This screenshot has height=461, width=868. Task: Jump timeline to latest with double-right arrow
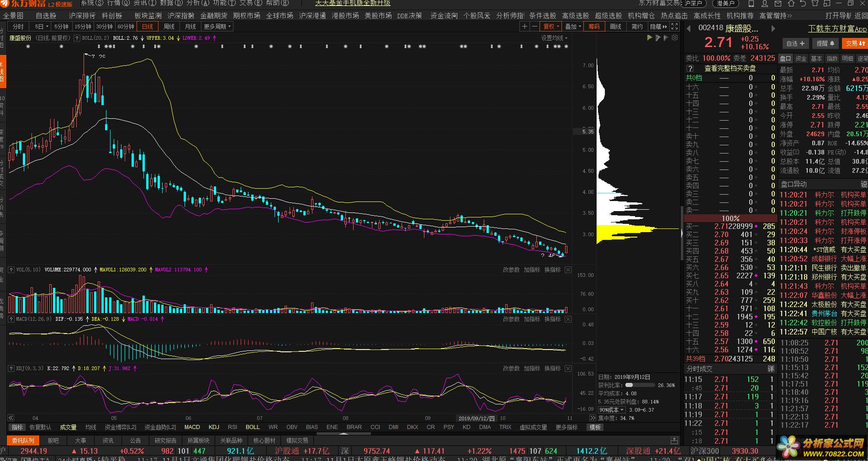pyautogui.click(x=593, y=418)
